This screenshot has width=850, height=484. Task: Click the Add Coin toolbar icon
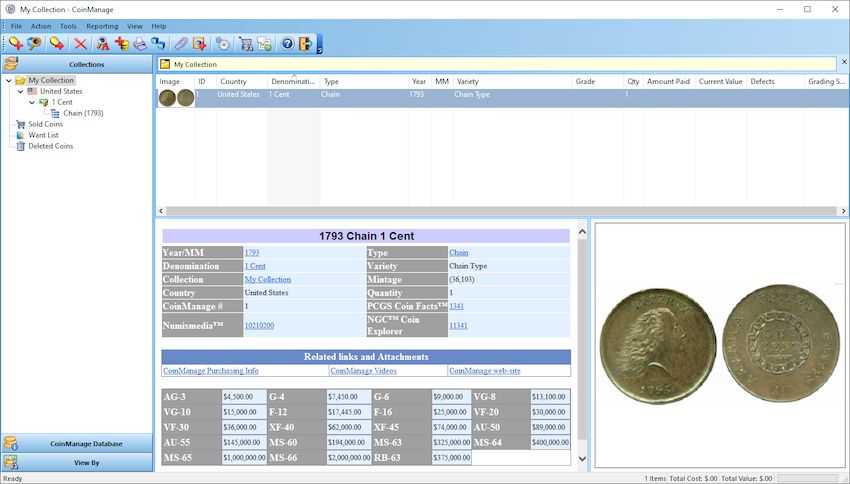pyautogui.click(x=16, y=44)
